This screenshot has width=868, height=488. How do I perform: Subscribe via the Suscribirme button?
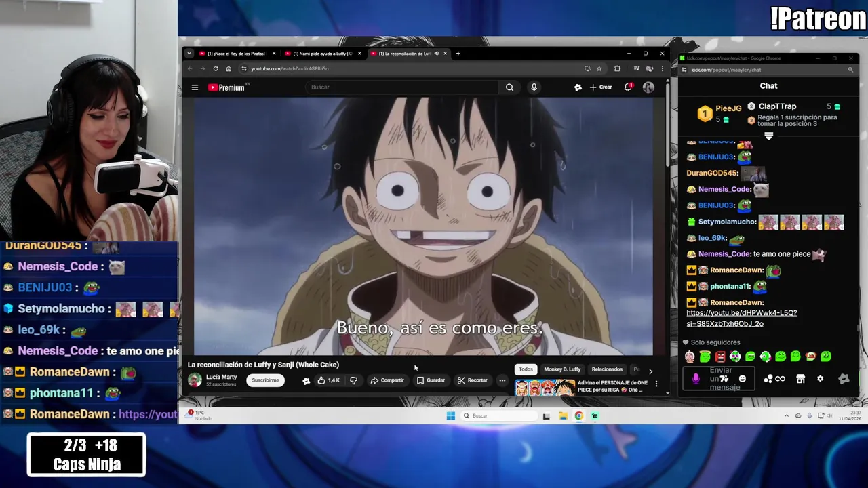pyautogui.click(x=265, y=380)
